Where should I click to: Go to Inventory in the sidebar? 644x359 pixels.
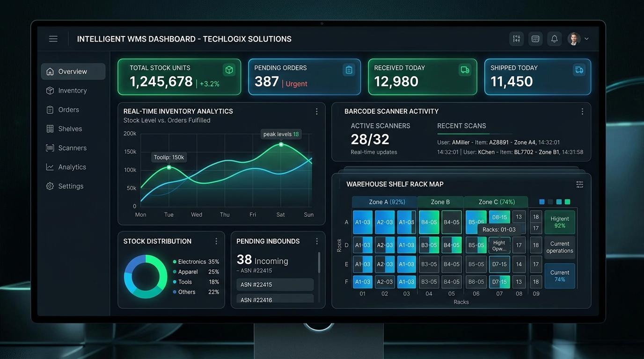tap(73, 91)
